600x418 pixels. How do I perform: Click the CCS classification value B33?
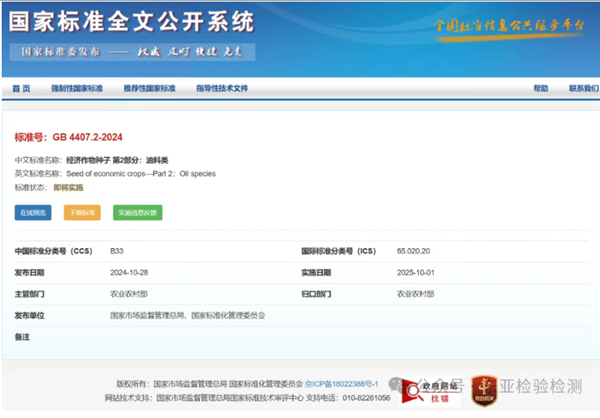point(117,250)
